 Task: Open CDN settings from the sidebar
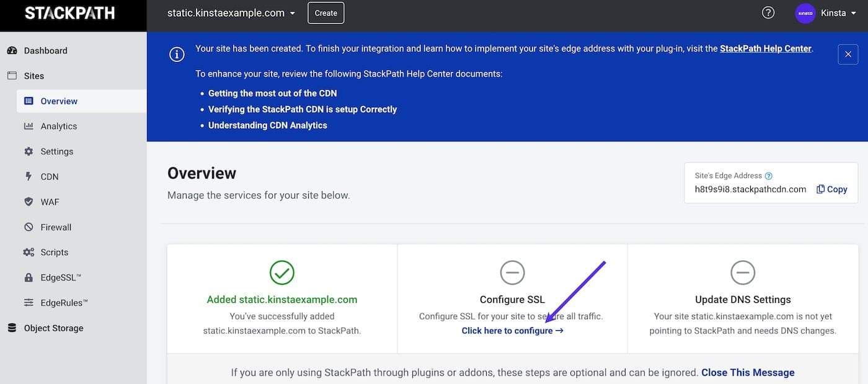click(48, 176)
